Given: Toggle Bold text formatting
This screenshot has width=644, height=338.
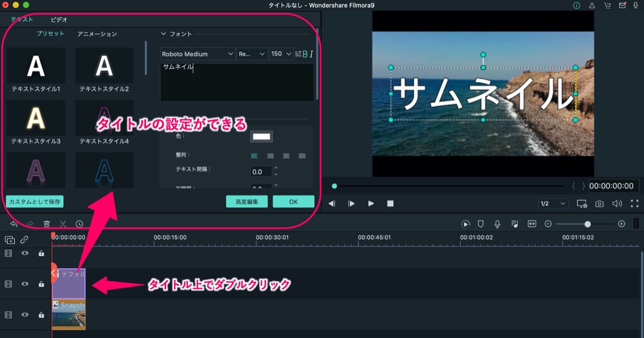Looking at the screenshot, I should 305,54.
